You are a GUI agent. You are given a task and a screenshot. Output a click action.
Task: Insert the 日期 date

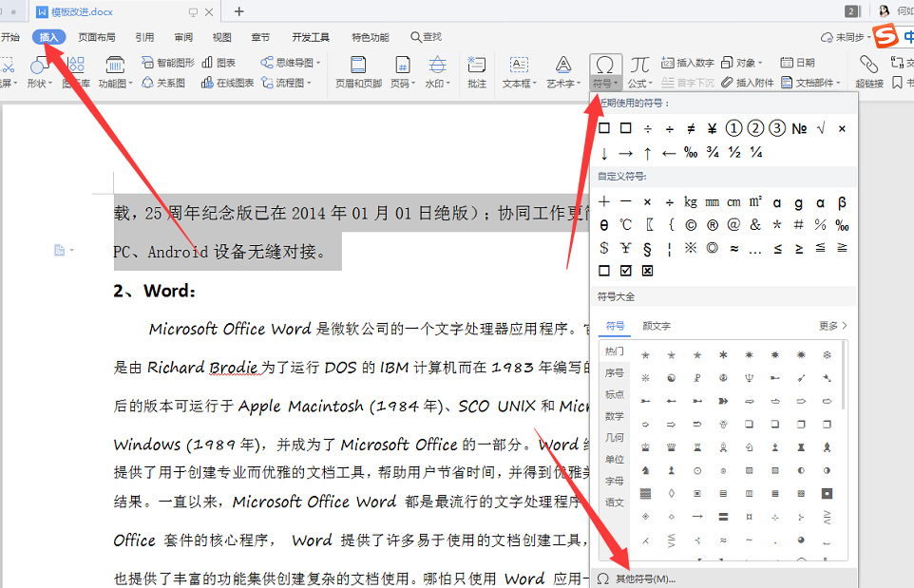coord(797,63)
